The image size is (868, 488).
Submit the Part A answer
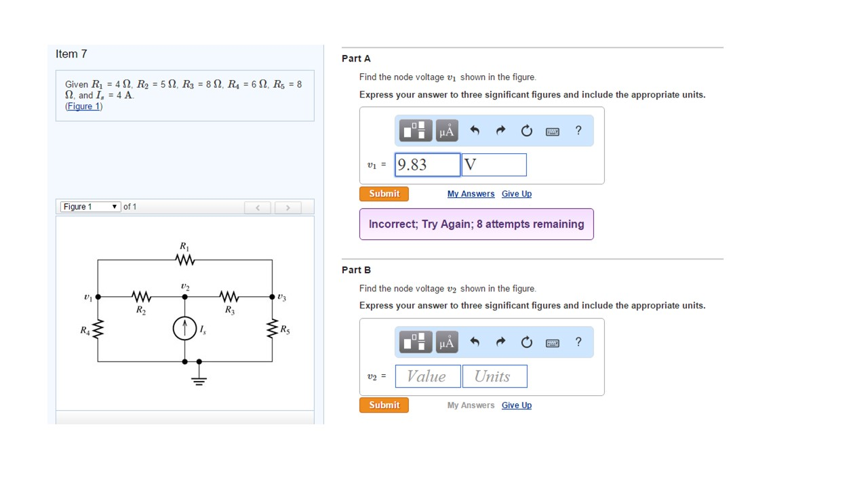click(384, 193)
